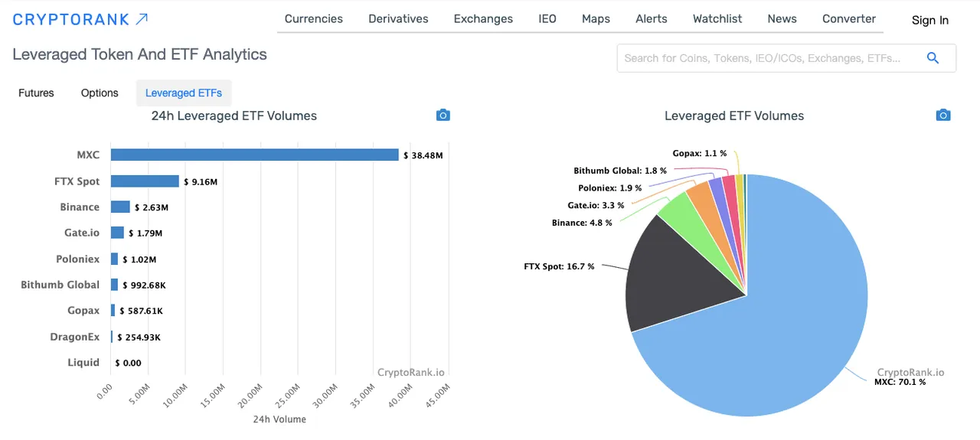The height and width of the screenshot is (440, 980).
Task: Open the Exchanges menu
Action: [483, 19]
